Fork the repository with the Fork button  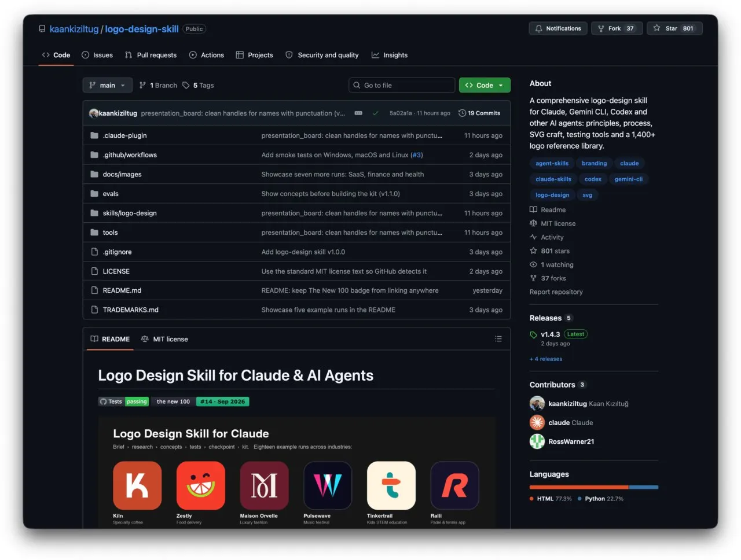617,28
